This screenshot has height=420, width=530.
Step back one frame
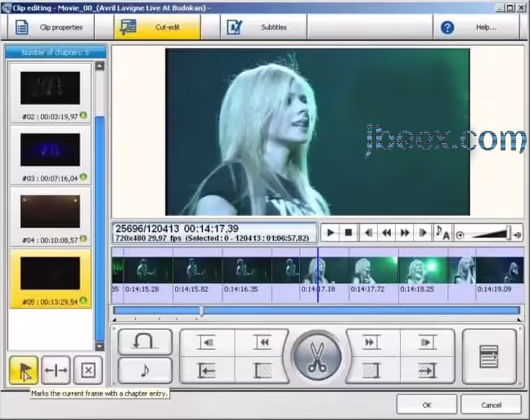(x=368, y=233)
